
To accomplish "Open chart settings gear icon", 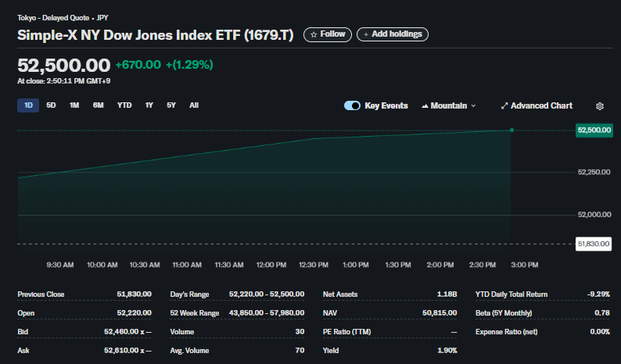I will click(x=600, y=106).
